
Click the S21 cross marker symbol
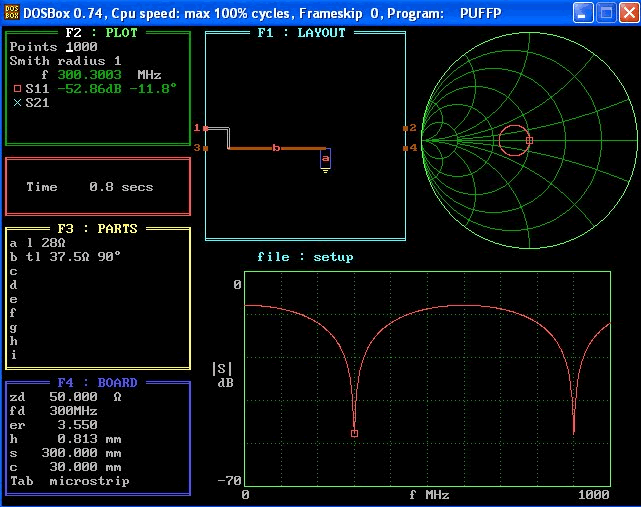(17, 103)
